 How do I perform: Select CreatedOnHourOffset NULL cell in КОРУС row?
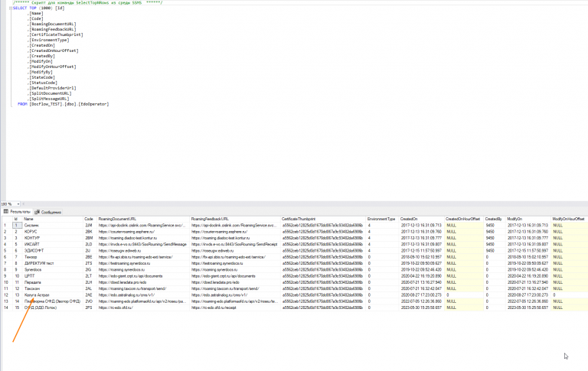point(464,232)
